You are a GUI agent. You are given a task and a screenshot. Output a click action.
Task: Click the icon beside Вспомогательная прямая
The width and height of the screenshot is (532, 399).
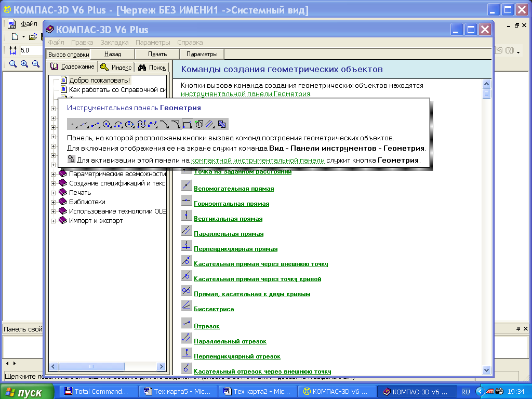(187, 185)
